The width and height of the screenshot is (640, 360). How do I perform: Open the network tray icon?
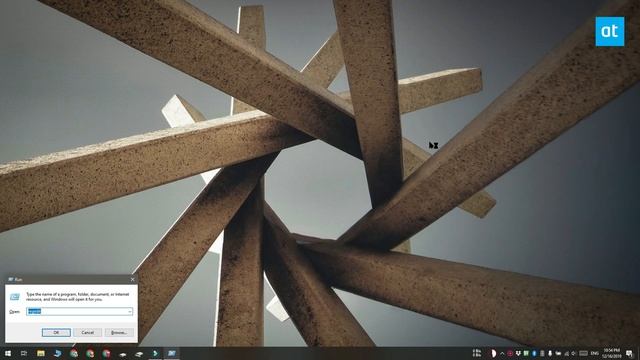566,353
